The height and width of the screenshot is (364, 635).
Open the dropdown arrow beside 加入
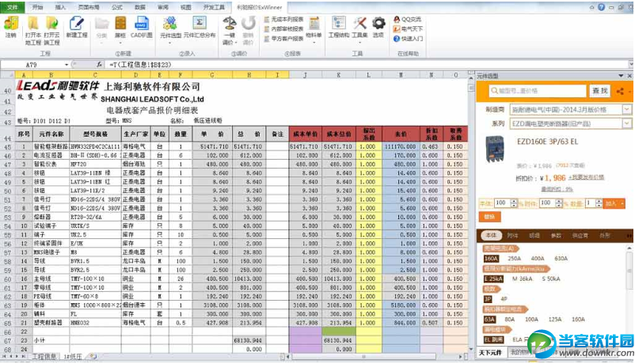click(622, 203)
